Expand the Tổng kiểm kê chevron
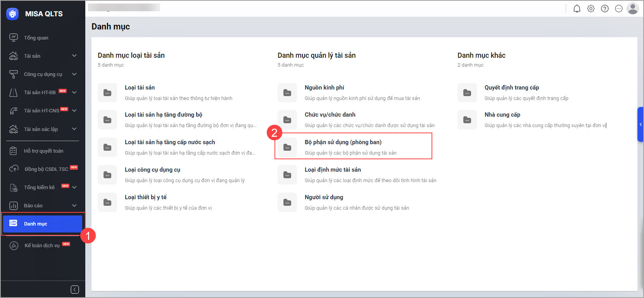 click(74, 187)
